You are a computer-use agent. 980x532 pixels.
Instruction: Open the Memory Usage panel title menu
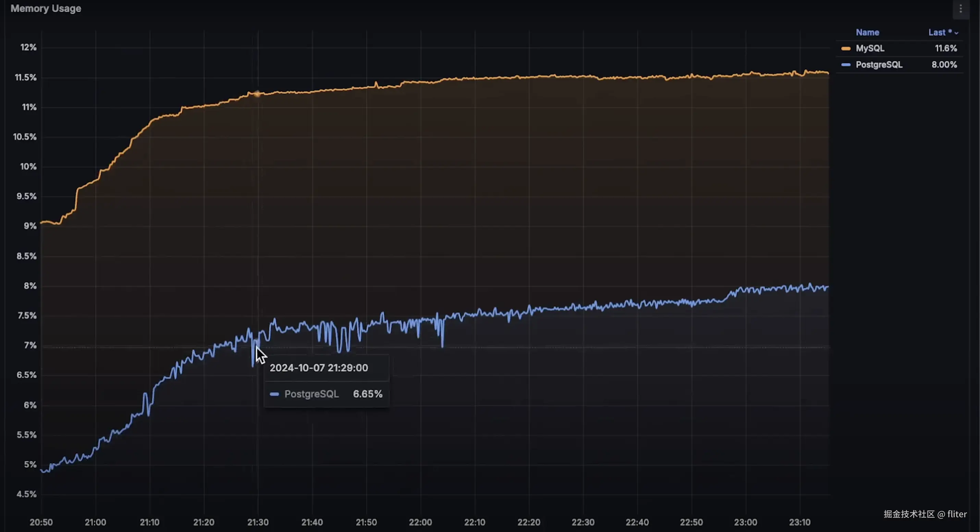(46, 8)
